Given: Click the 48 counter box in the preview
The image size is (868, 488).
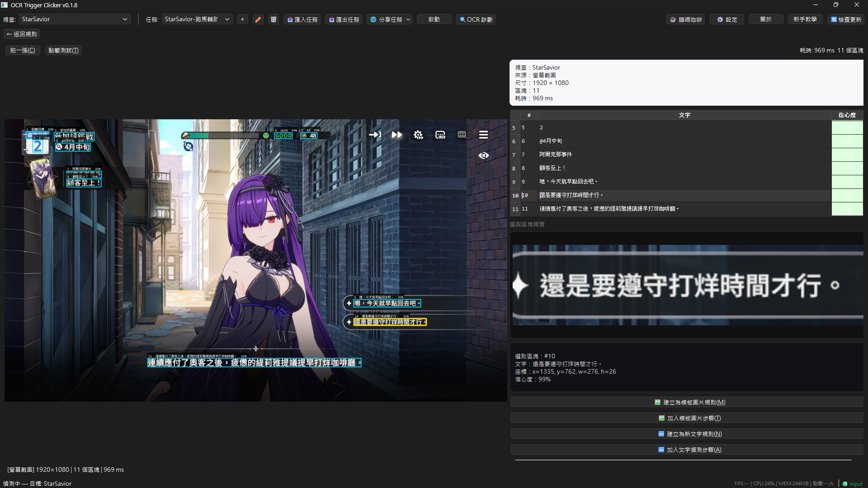Looking at the screenshot, I should point(309,136).
